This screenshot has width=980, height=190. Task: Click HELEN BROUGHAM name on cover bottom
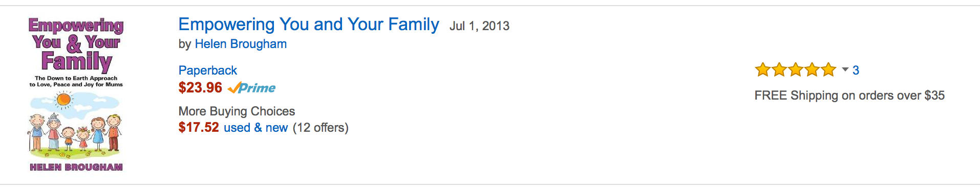[76, 167]
